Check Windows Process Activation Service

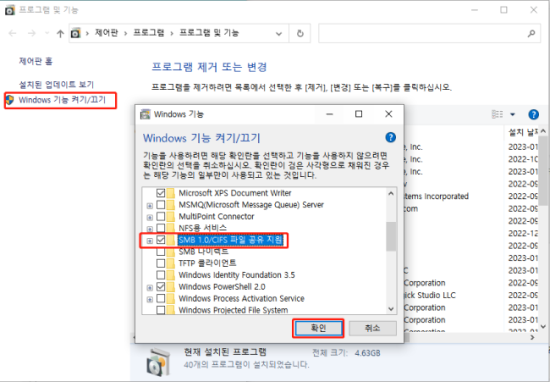coord(161,299)
